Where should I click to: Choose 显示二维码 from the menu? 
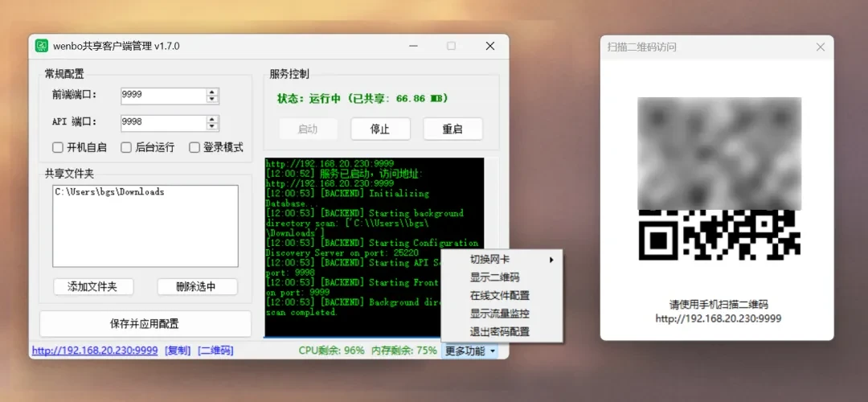tap(502, 277)
